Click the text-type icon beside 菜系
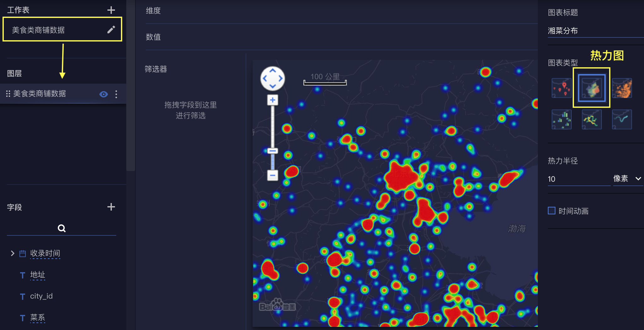 [22, 318]
